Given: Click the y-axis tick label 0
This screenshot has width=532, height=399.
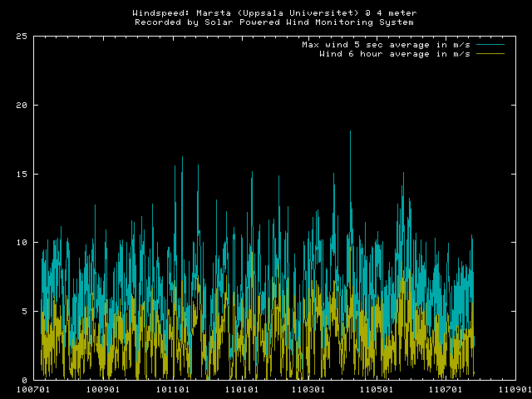Looking at the screenshot, I should (27, 380).
